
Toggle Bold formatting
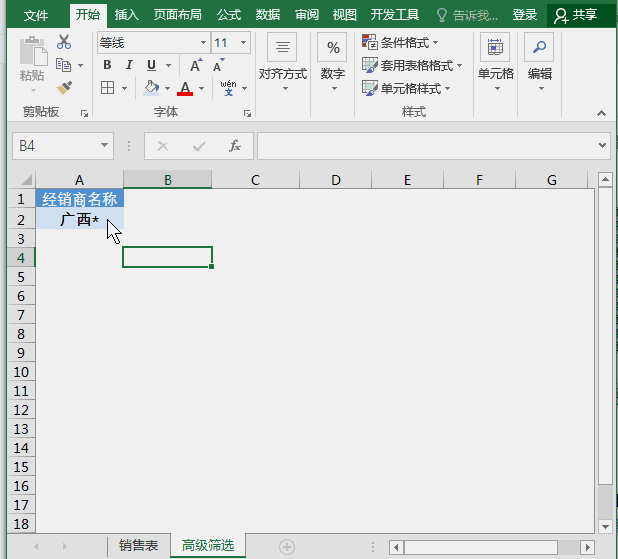[107, 65]
